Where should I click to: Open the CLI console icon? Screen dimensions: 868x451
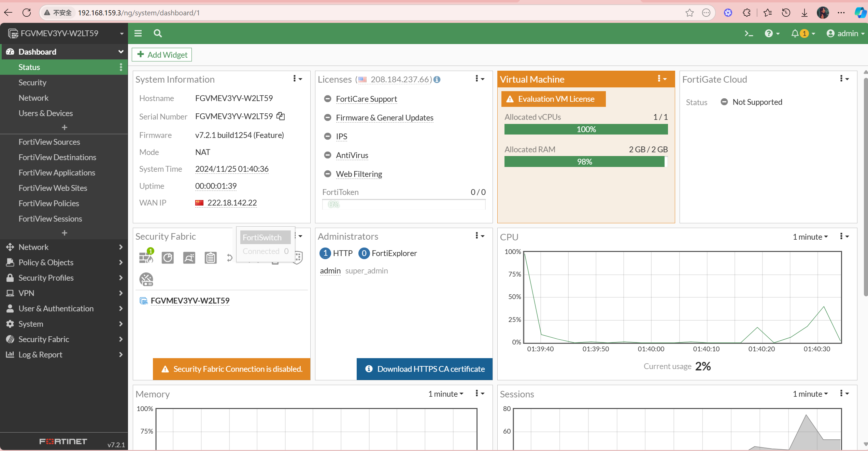click(x=749, y=33)
